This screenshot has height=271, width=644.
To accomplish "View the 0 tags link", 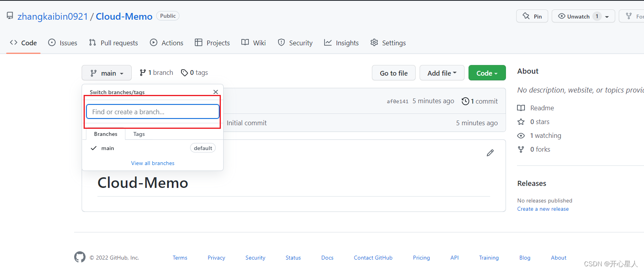I will click(x=194, y=72).
